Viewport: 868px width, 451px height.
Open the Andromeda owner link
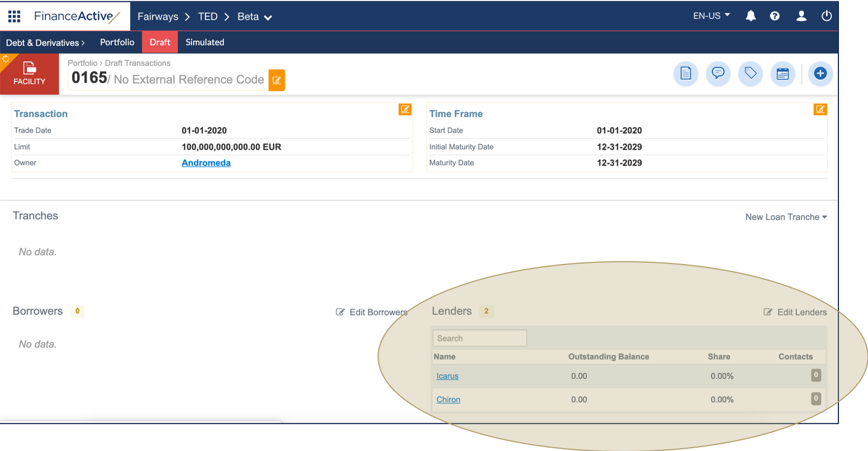206,163
